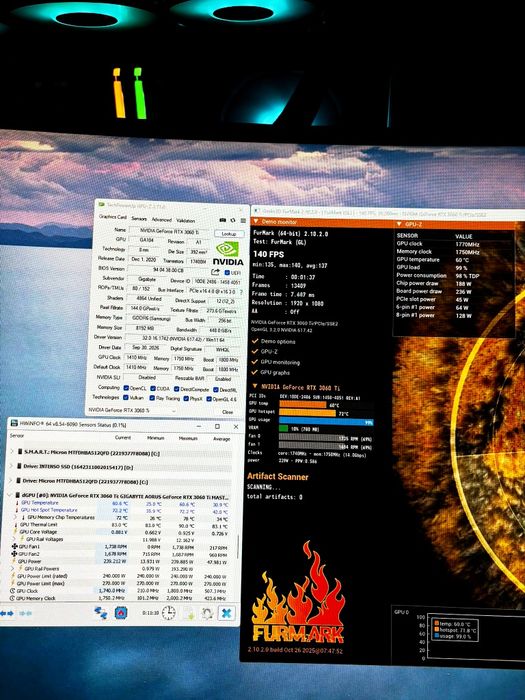525x700 pixels.
Task: Click the GPU Clock icon in HWiNFO
Action: click(12, 591)
